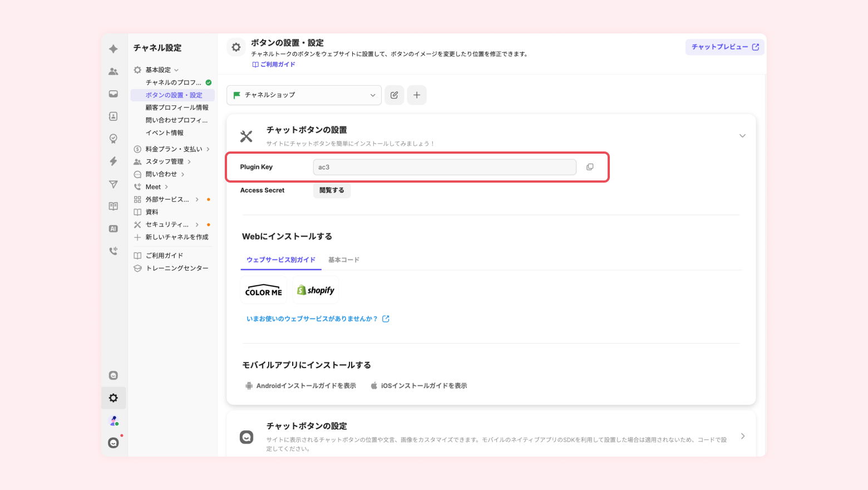The image size is (868, 490).
Task: Click the chat icon of チャットボタンの設定
Action: (x=246, y=437)
